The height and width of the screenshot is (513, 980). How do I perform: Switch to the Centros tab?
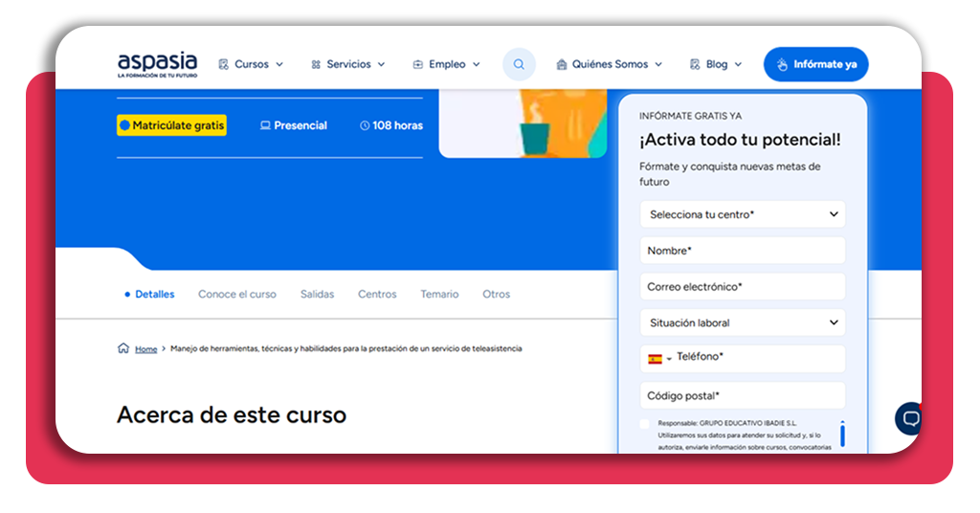[x=377, y=294]
